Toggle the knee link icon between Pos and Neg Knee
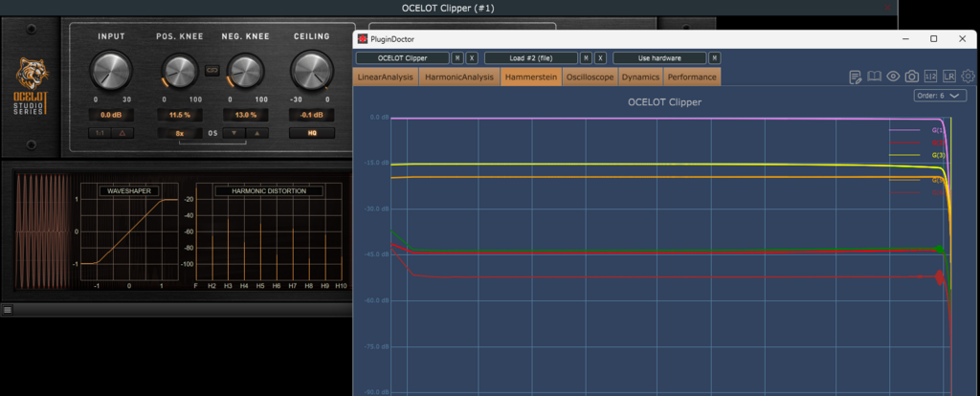The height and width of the screenshot is (396, 980). coord(212,71)
